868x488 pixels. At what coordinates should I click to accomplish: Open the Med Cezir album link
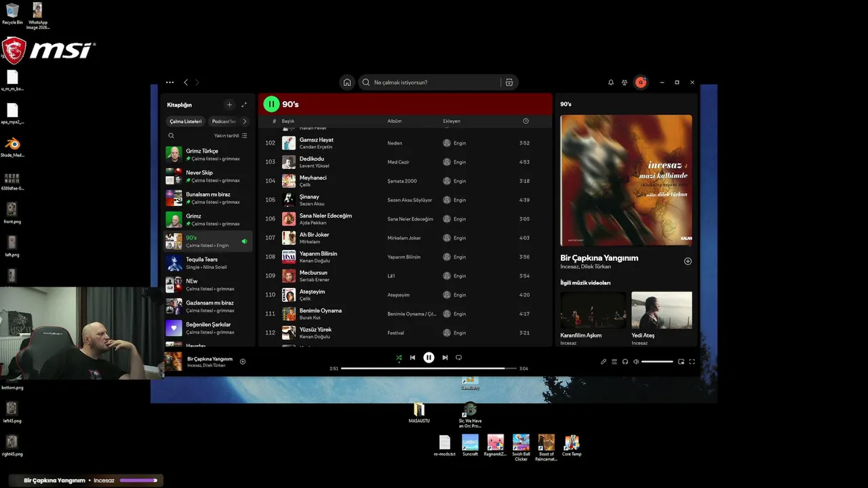pos(399,162)
